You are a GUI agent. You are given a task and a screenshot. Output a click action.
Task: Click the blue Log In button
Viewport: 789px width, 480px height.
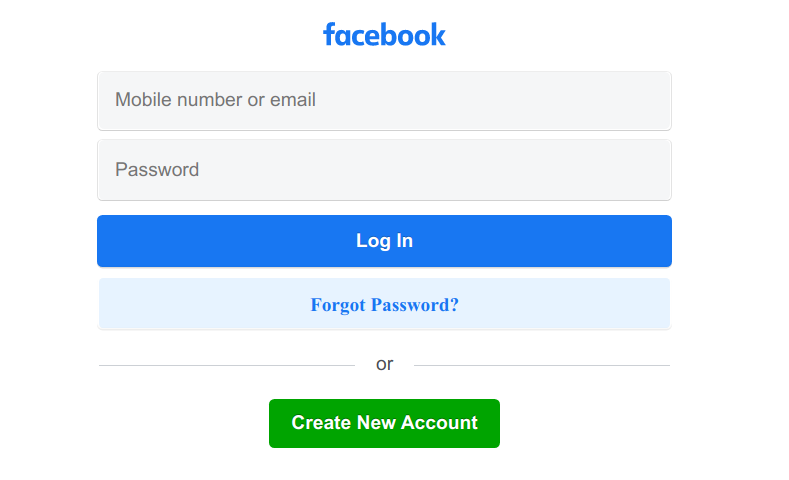384,241
